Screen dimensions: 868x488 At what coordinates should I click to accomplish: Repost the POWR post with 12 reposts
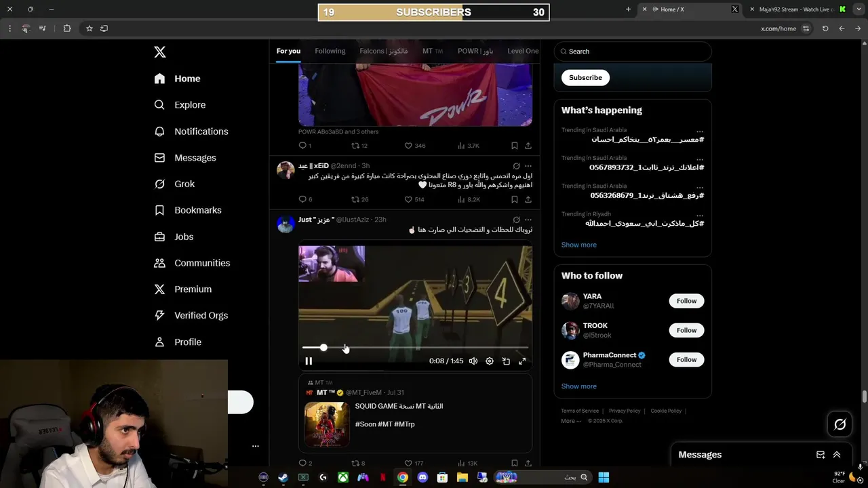tap(359, 146)
